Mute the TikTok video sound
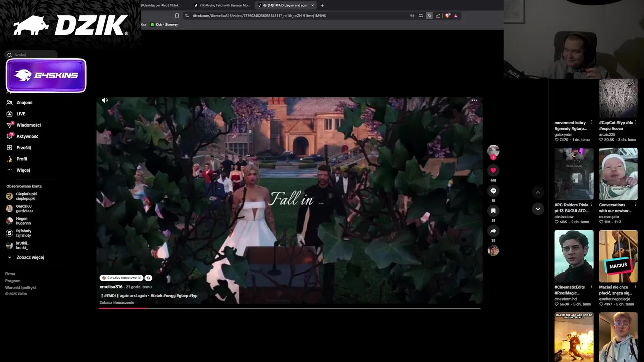The width and height of the screenshot is (644, 362). [105, 100]
